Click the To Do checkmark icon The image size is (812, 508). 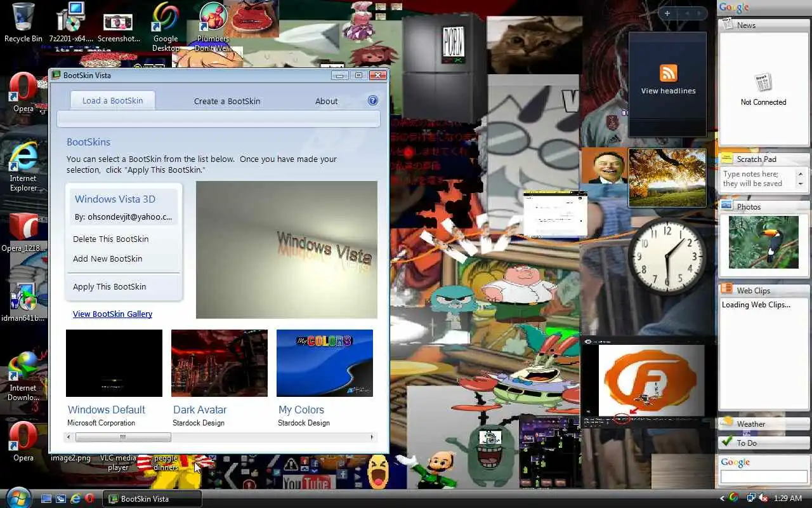pyautogui.click(x=727, y=441)
